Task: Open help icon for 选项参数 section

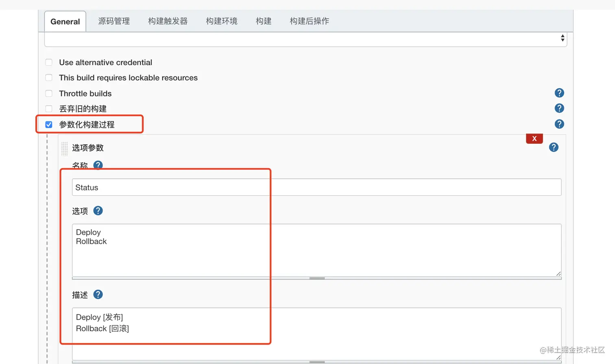Action: click(x=554, y=147)
